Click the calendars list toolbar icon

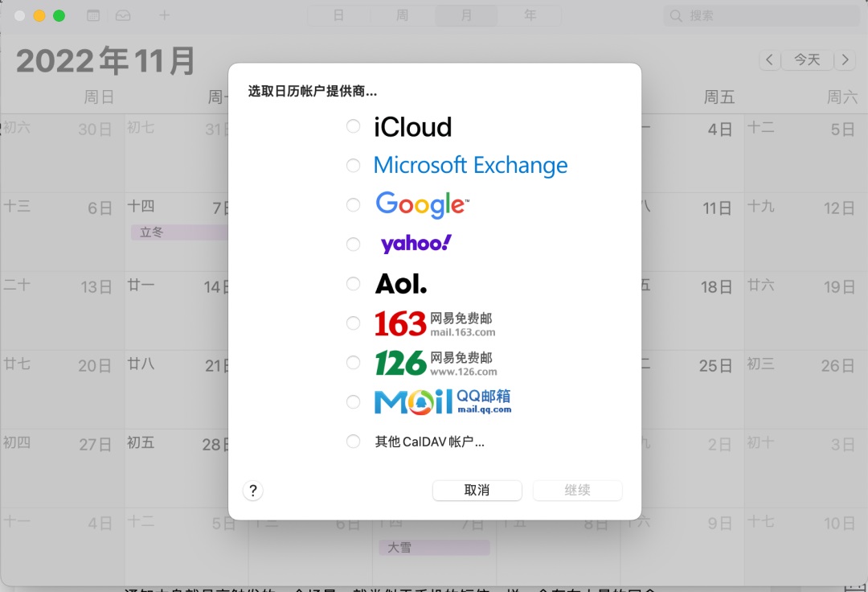tap(93, 15)
